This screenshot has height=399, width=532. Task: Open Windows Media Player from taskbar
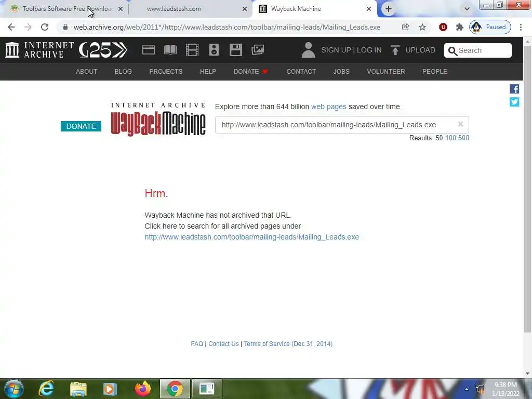click(110, 389)
